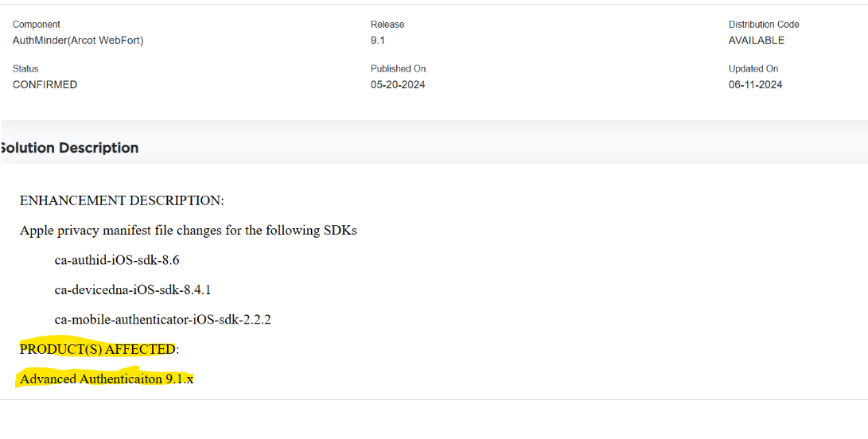Select the updated date 06-11-2024
868x439 pixels.
pyautogui.click(x=756, y=85)
